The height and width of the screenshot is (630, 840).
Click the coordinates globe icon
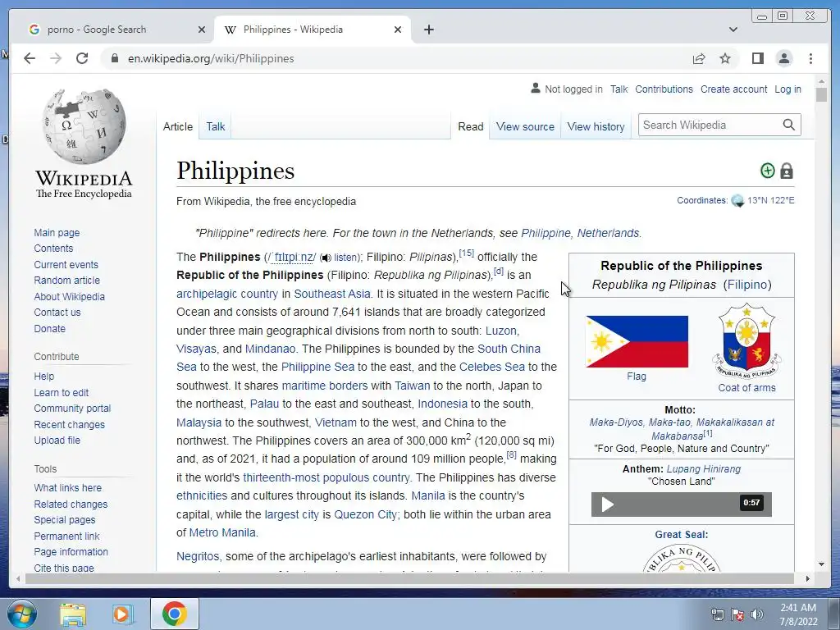[x=737, y=201]
